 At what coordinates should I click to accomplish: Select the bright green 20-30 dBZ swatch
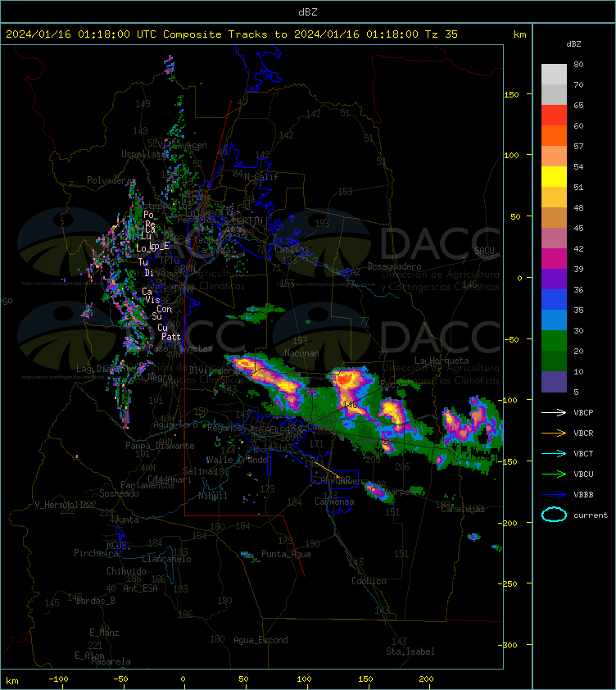click(x=554, y=341)
